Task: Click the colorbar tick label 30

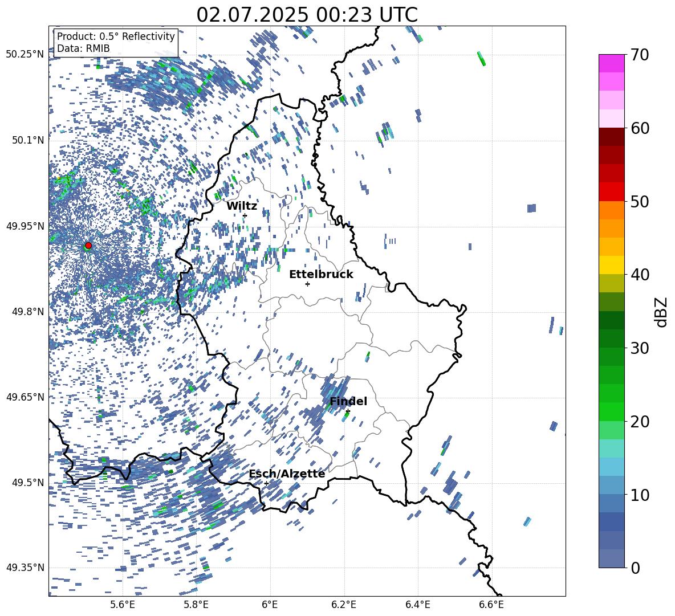Action: coord(640,348)
